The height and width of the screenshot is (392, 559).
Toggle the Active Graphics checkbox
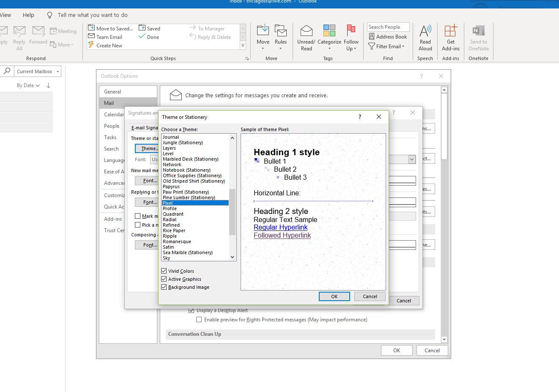[x=164, y=279]
